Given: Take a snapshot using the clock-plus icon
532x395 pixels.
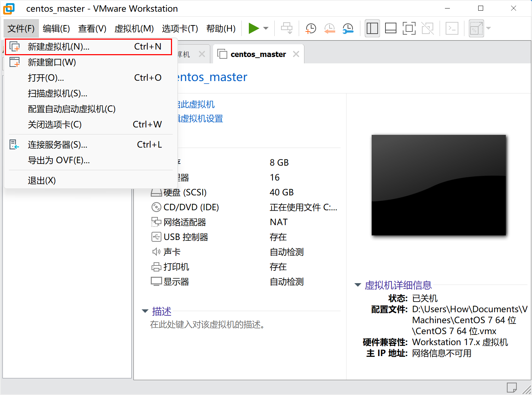Looking at the screenshot, I should coord(310,28).
